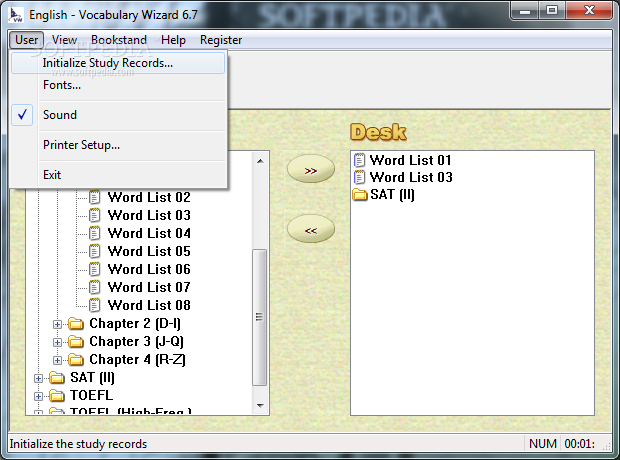
Task: Expand Chapter 4 (R-Z) node
Action: pos(57,360)
